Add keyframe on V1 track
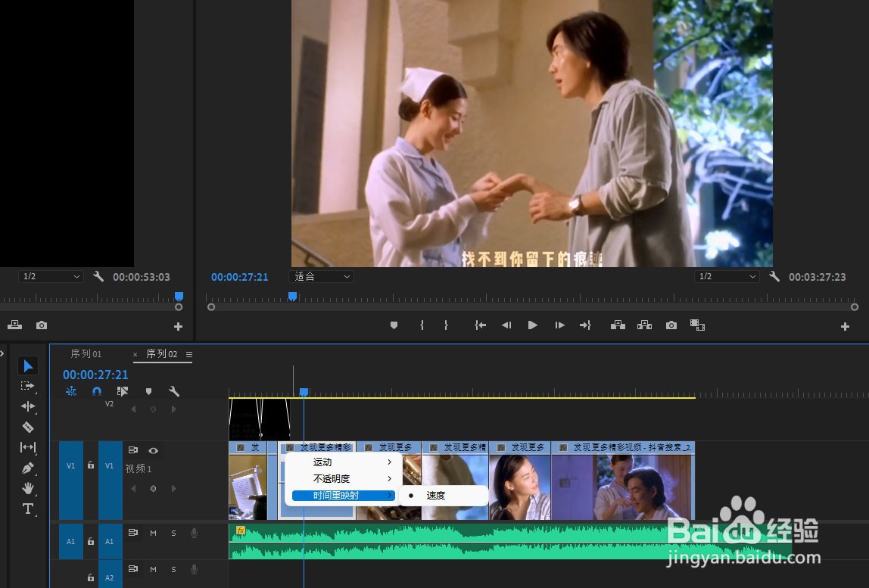The height and width of the screenshot is (588, 869). click(153, 489)
